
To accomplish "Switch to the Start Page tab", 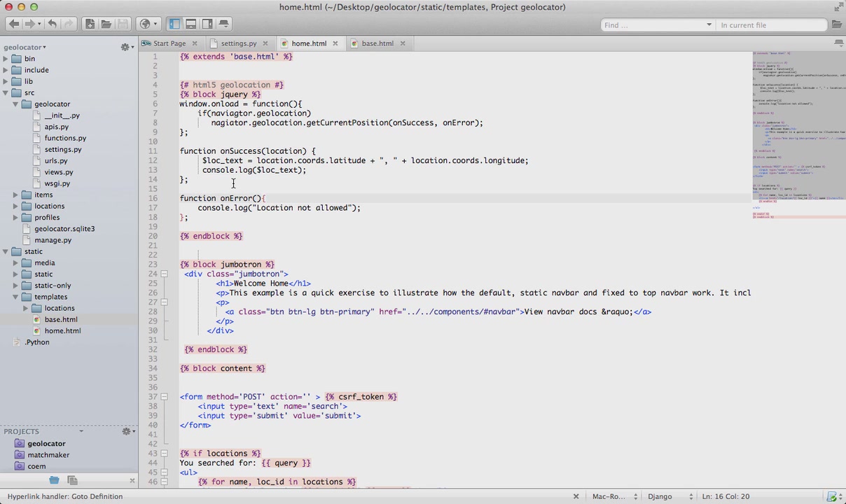I will point(169,43).
